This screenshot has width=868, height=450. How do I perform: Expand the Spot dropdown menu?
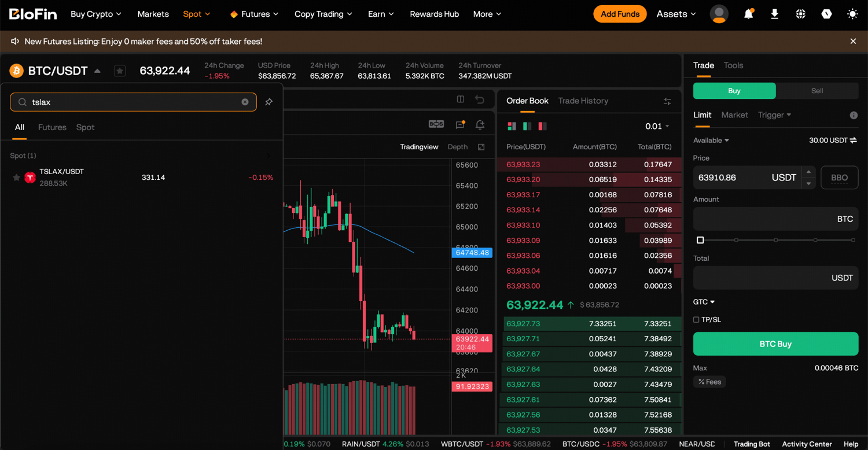pos(197,14)
